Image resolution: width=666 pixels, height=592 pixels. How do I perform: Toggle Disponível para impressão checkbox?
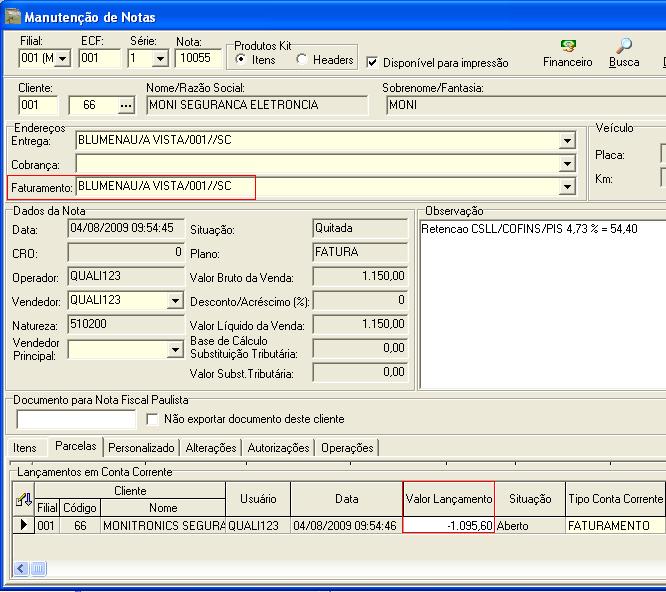(x=372, y=62)
